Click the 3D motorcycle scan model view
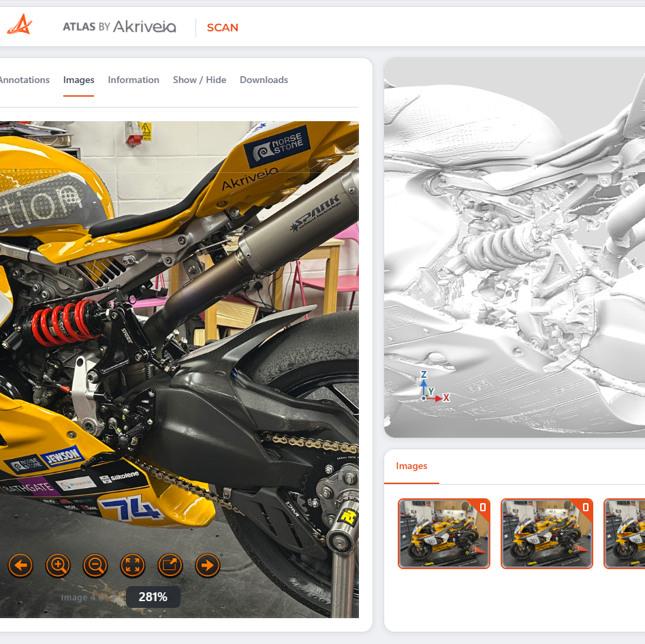 pos(515,247)
